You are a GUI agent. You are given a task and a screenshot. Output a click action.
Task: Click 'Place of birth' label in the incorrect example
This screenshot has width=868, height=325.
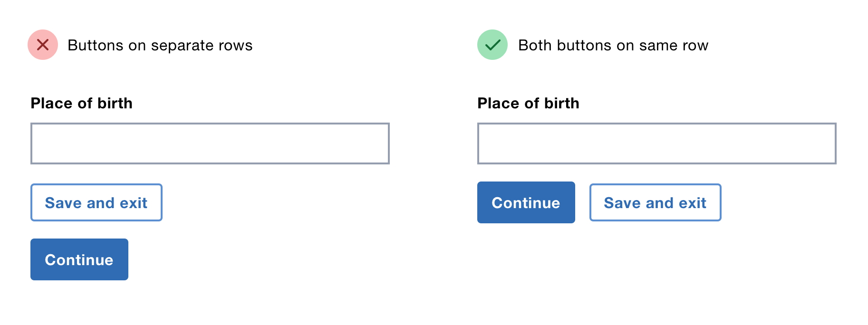pyautogui.click(x=81, y=103)
